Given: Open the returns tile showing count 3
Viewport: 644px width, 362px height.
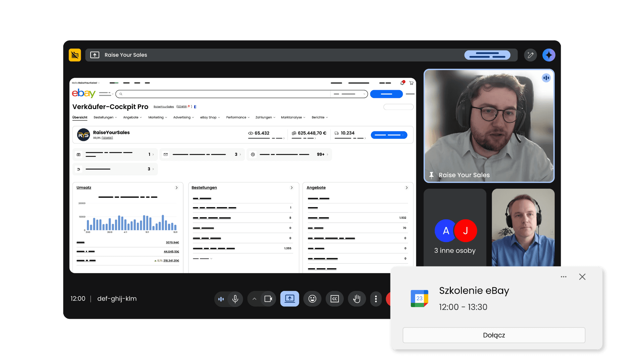Looking at the screenshot, I should click(x=115, y=169).
